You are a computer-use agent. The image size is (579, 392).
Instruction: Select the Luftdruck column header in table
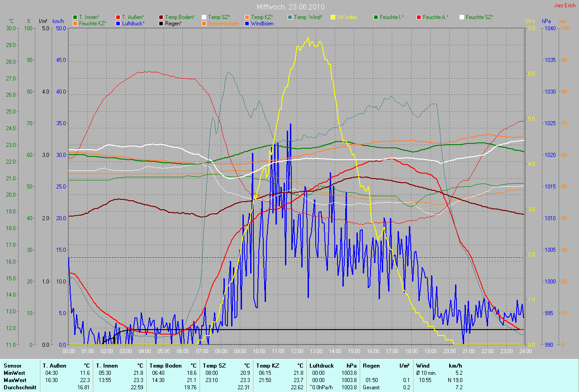coord(322,365)
